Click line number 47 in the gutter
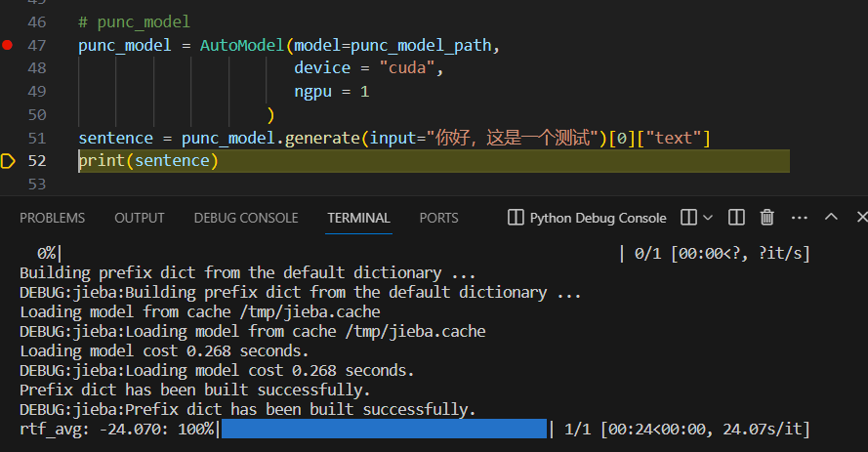This screenshot has width=868, height=452. tap(37, 45)
